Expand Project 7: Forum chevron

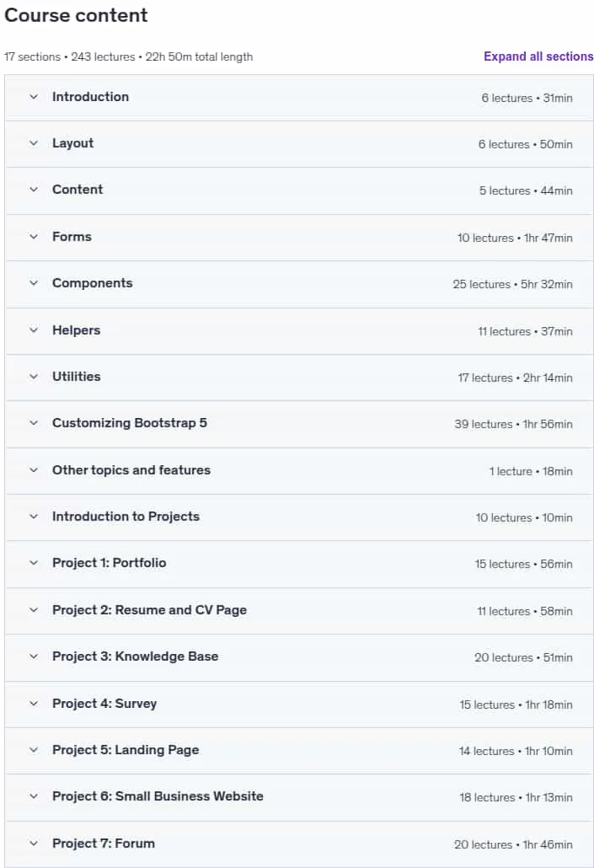tap(34, 844)
